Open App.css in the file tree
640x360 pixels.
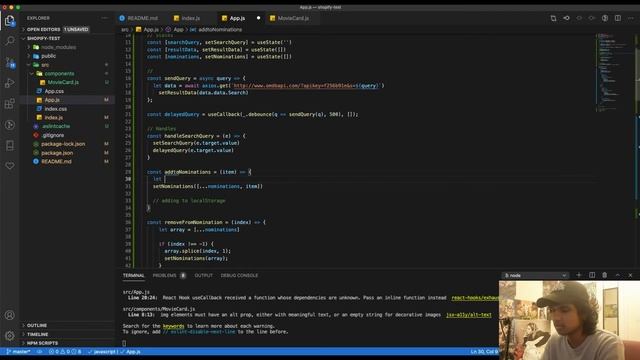[x=54, y=91]
